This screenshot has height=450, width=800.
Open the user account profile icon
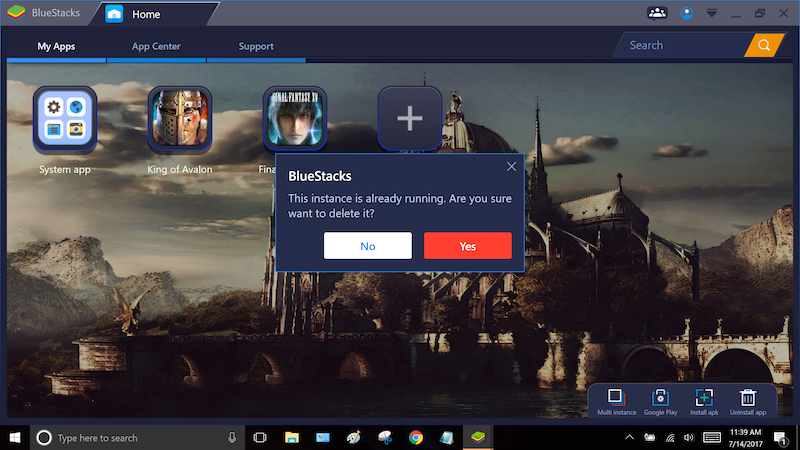click(687, 13)
